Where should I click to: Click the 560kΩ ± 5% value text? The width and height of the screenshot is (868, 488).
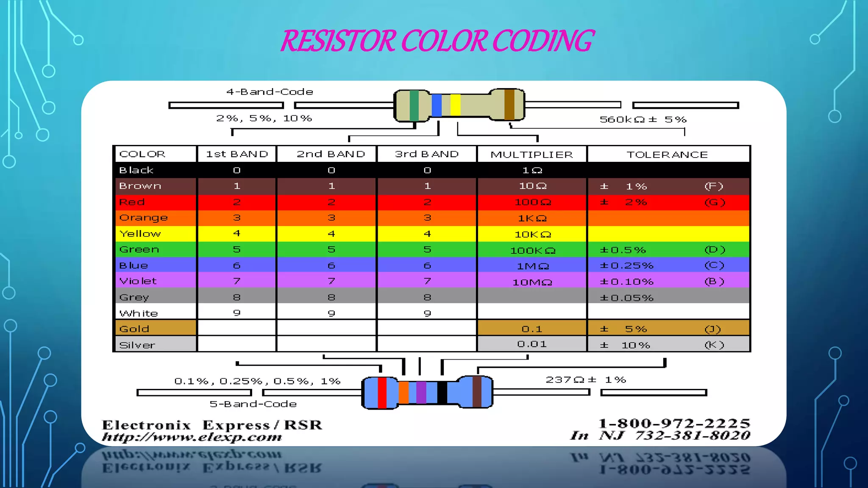point(643,119)
